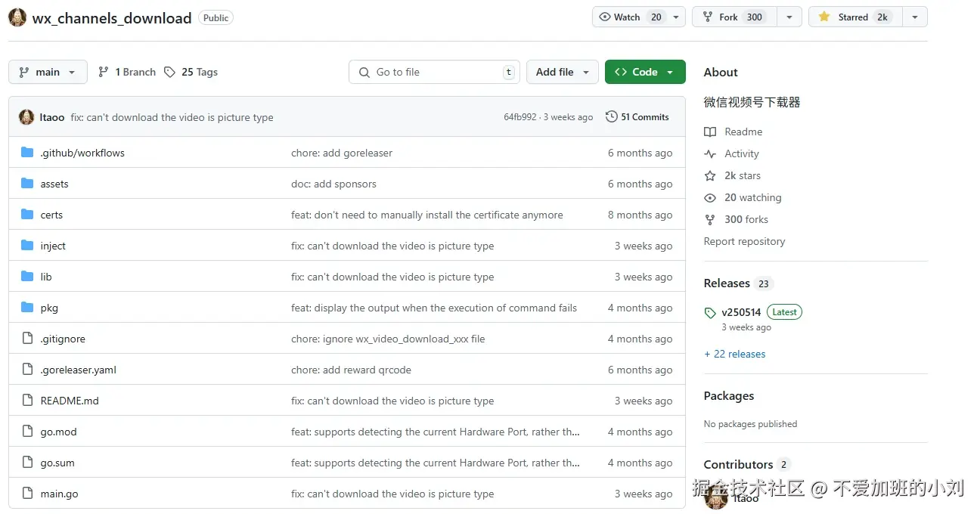Screen dimensions: 980x514
Task: Open the .goreleaser.yaml file name
Action: pos(78,370)
